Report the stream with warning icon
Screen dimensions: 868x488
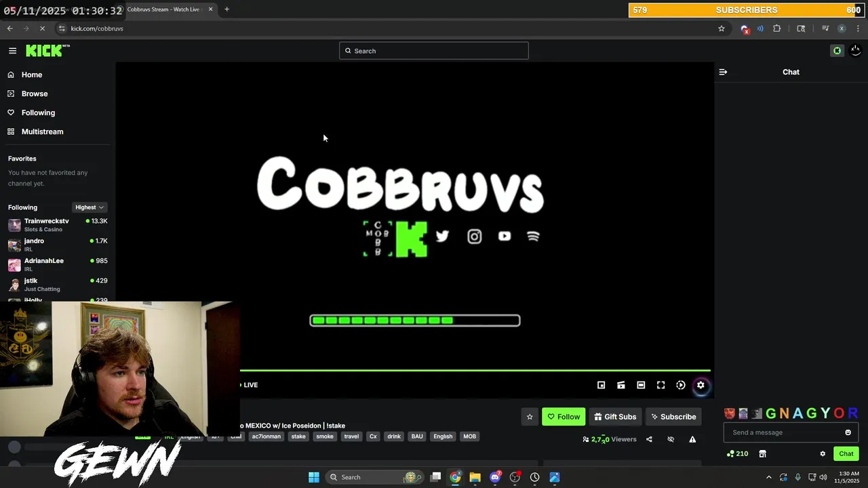click(692, 439)
